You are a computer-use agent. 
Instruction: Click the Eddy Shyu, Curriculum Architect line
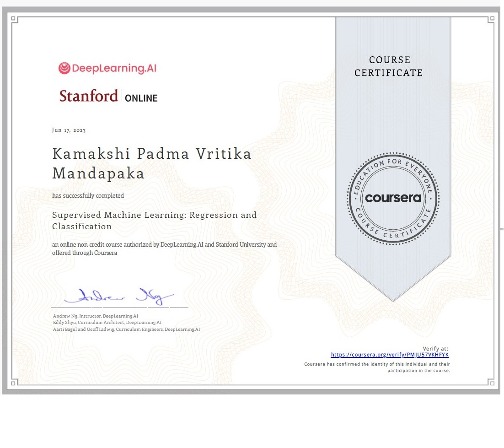[107, 323]
